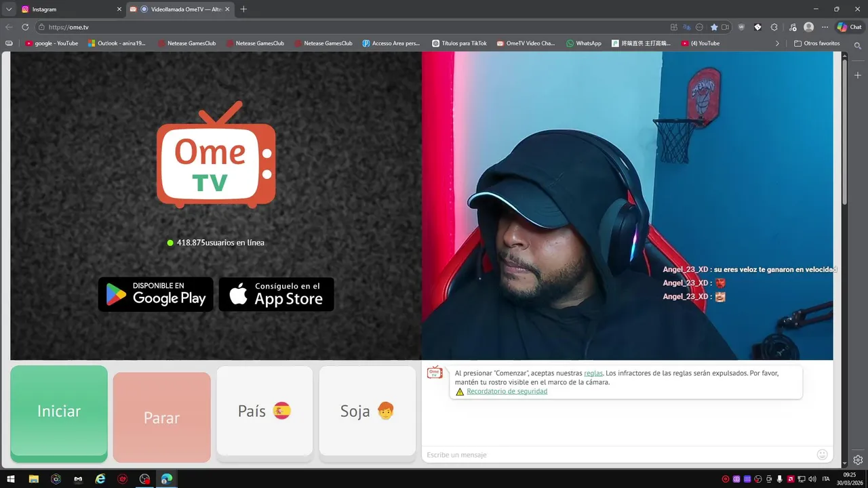Viewport: 868px width, 488px height.
Task: Open the apps icon in address bar
Action: point(673,27)
